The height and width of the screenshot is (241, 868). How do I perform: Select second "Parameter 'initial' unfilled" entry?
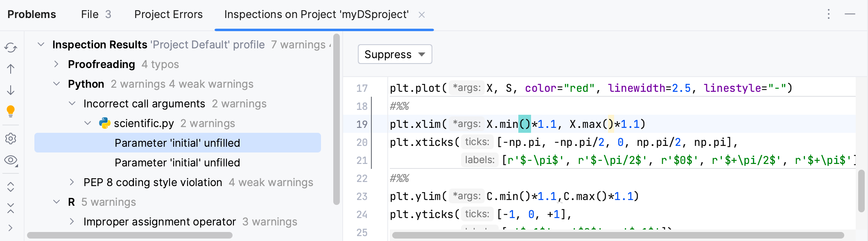click(177, 163)
